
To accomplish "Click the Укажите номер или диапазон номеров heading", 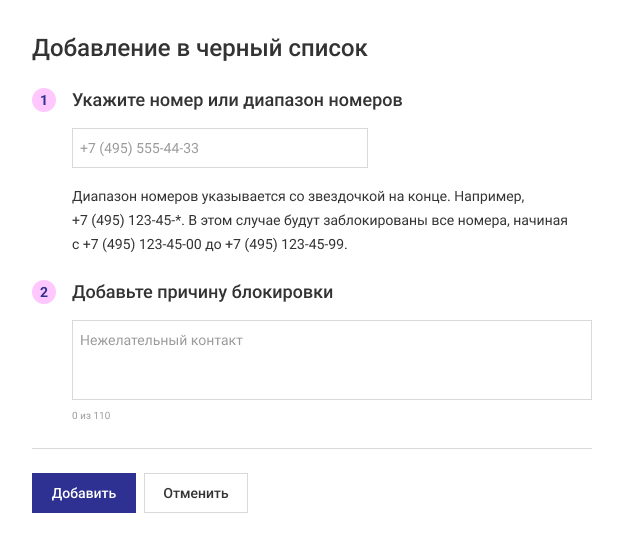I will 237,101.
